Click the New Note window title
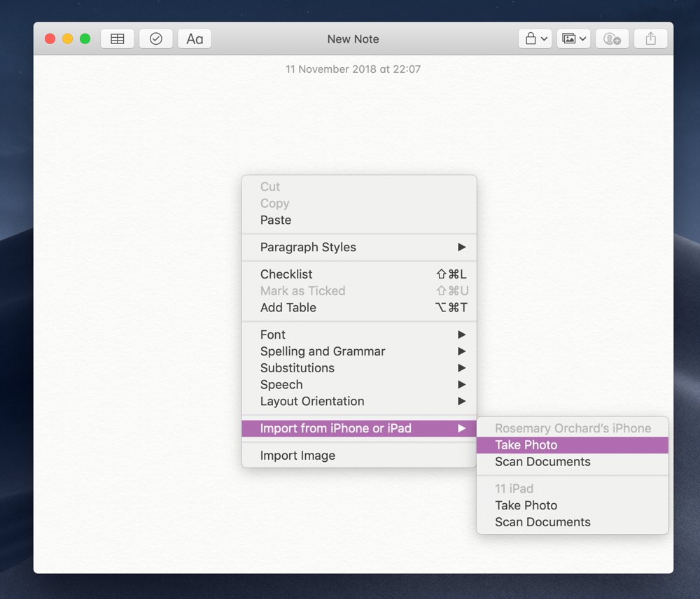The image size is (700, 599). (x=353, y=39)
